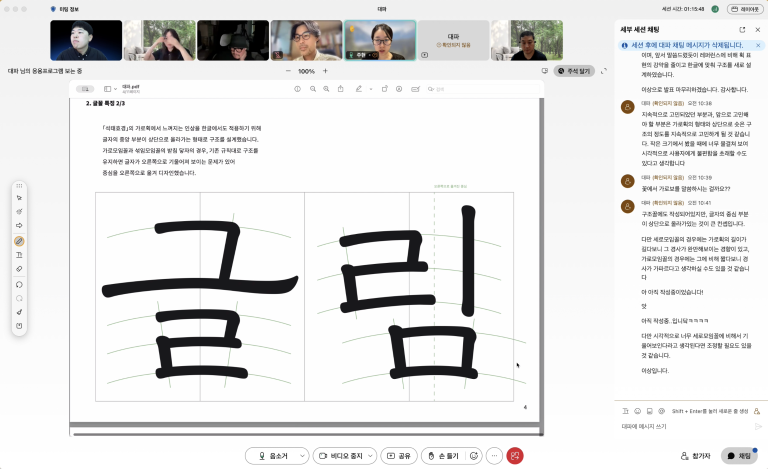
Task: Close the breakout session chat panel
Action: (x=758, y=29)
